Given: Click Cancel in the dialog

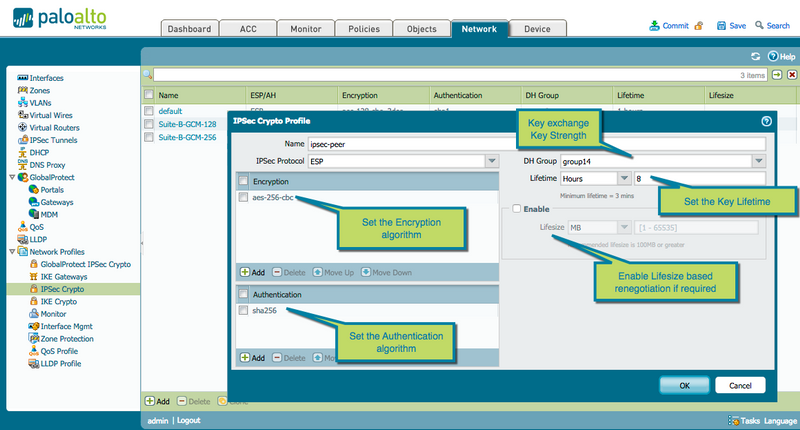Looking at the screenshot, I should pos(740,385).
